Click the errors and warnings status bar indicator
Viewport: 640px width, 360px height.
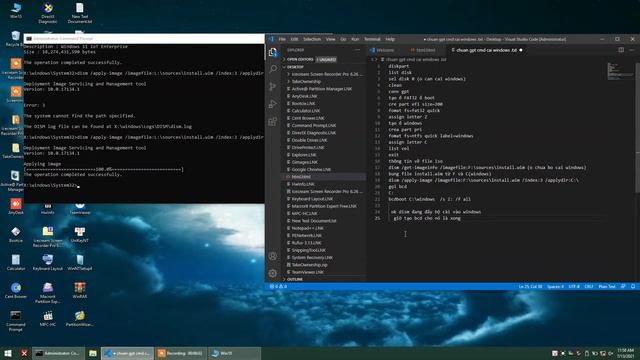(278, 287)
